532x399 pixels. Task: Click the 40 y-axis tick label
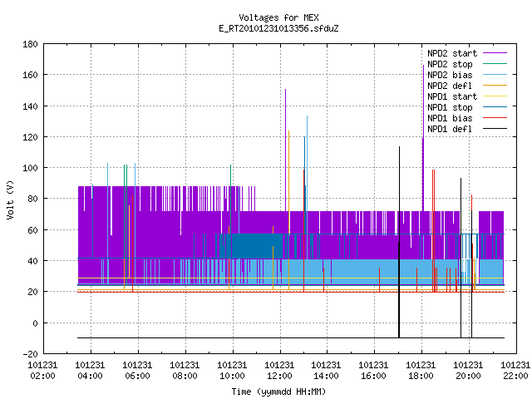pyautogui.click(x=32, y=261)
